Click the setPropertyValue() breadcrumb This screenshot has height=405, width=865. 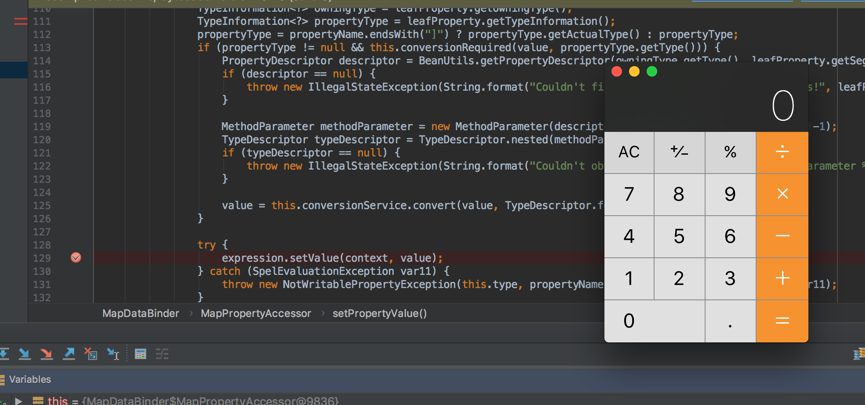[379, 313]
